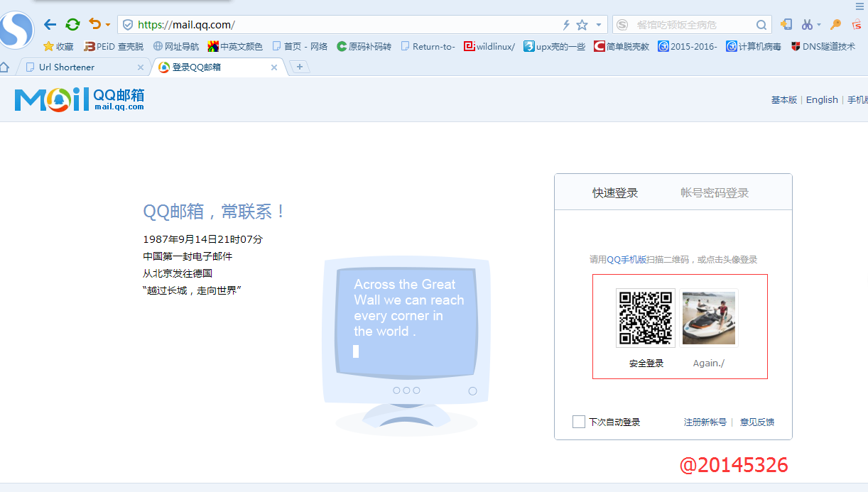The image size is (868, 492).
Task: Click the sign-in extension icon next to the search box
Action: (786, 24)
